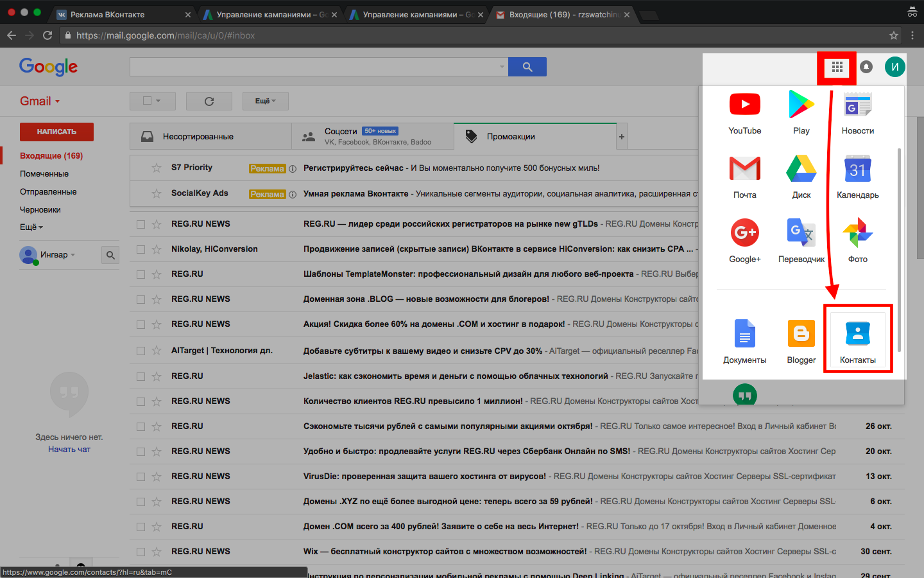Open Отправленные folder
The height and width of the screenshot is (578, 924).
tap(48, 192)
